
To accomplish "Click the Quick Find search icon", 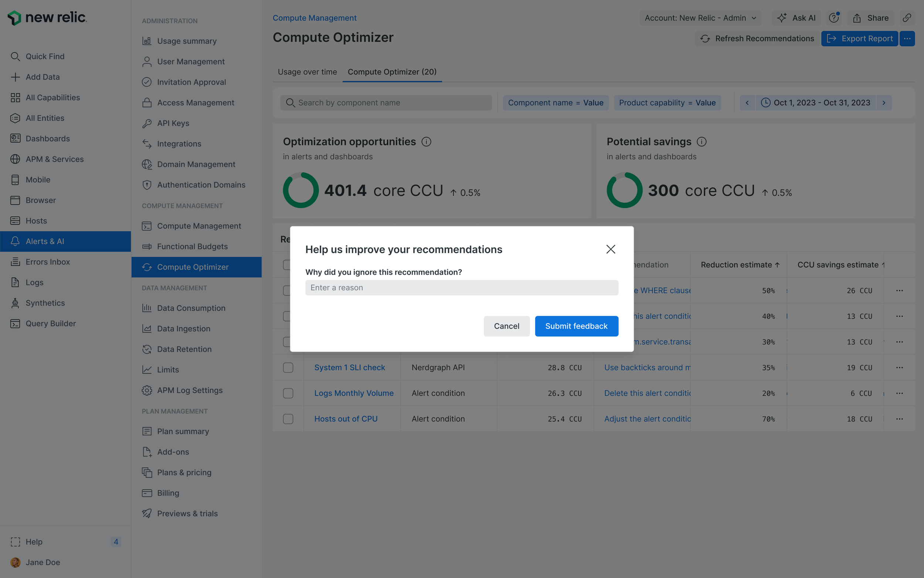I will click(15, 57).
